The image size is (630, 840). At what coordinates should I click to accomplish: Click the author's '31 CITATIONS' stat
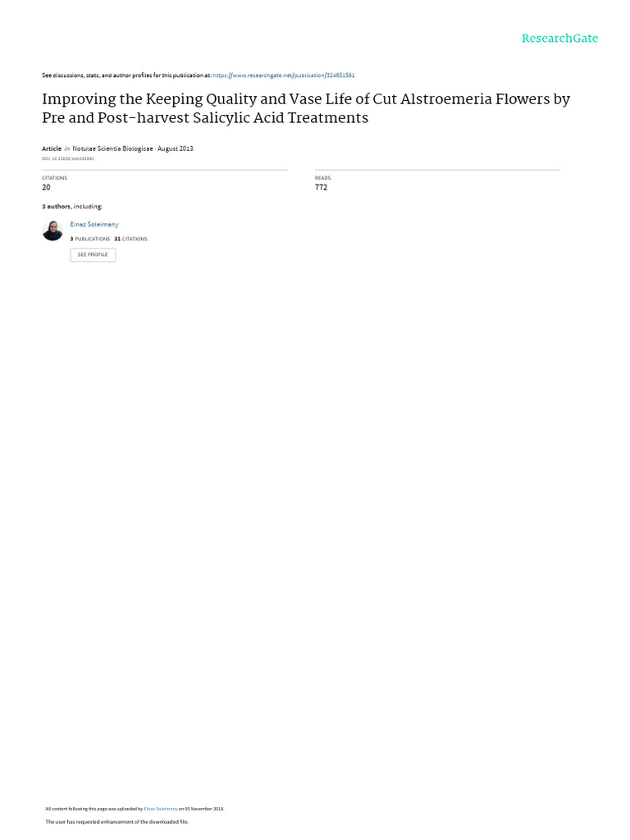click(x=130, y=239)
